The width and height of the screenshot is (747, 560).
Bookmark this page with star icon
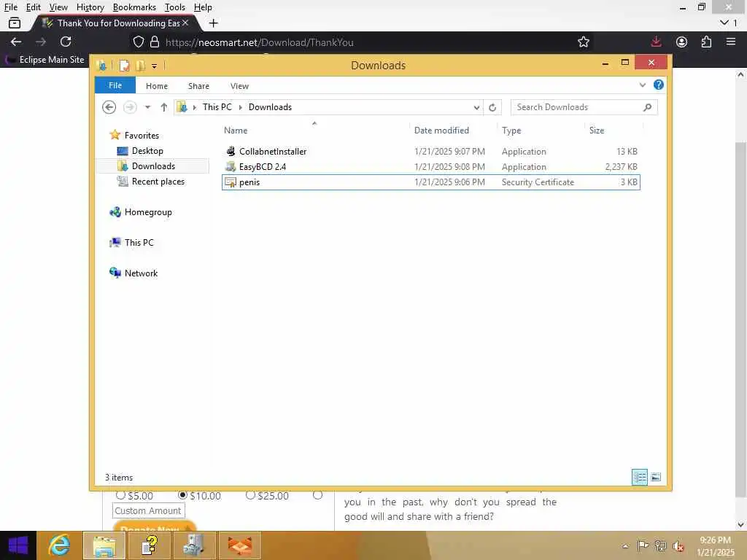[x=584, y=42]
